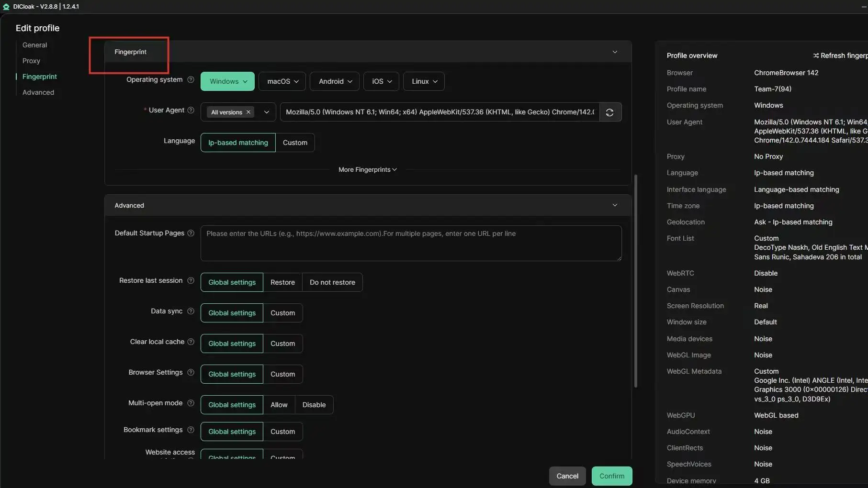Cancel editing the profile

tap(567, 476)
